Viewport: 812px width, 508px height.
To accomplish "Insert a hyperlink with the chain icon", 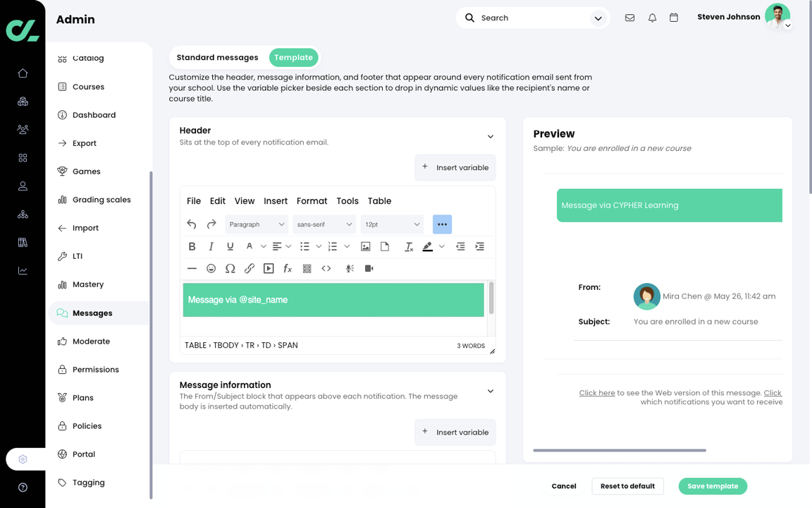I will [249, 269].
